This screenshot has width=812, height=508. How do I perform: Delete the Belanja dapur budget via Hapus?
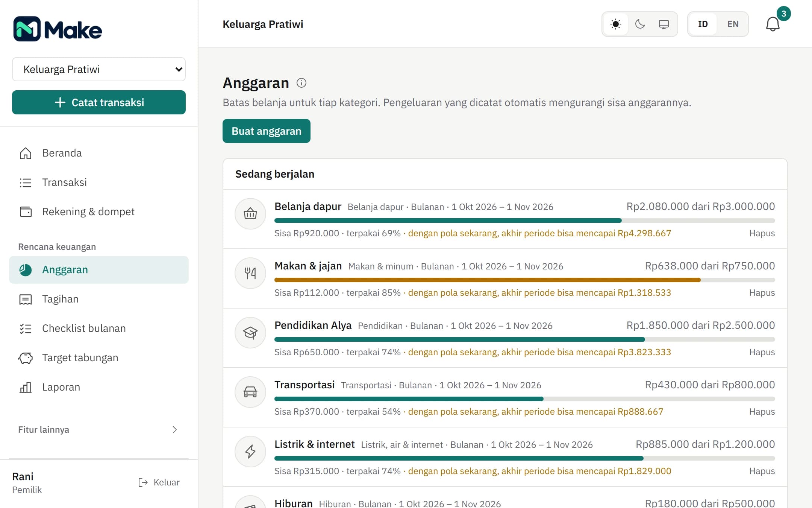tap(762, 233)
